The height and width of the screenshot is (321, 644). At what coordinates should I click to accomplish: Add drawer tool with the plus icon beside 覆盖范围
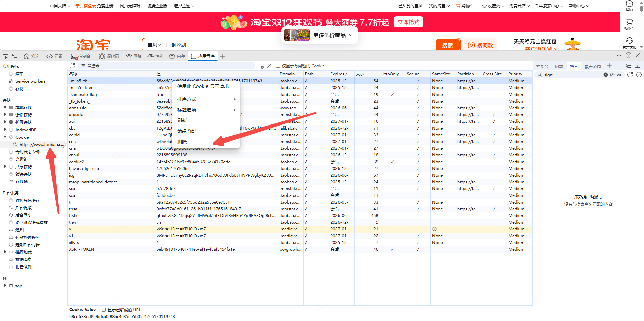pos(609,66)
